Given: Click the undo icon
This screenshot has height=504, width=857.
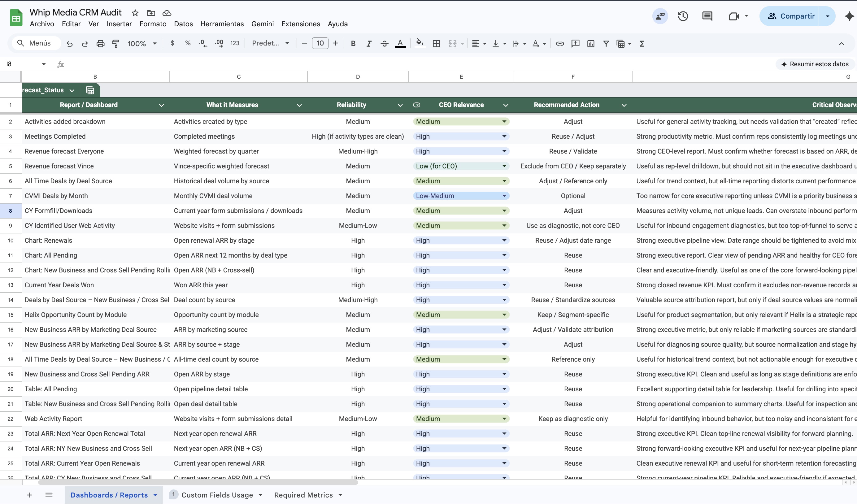Looking at the screenshot, I should pos(70,44).
